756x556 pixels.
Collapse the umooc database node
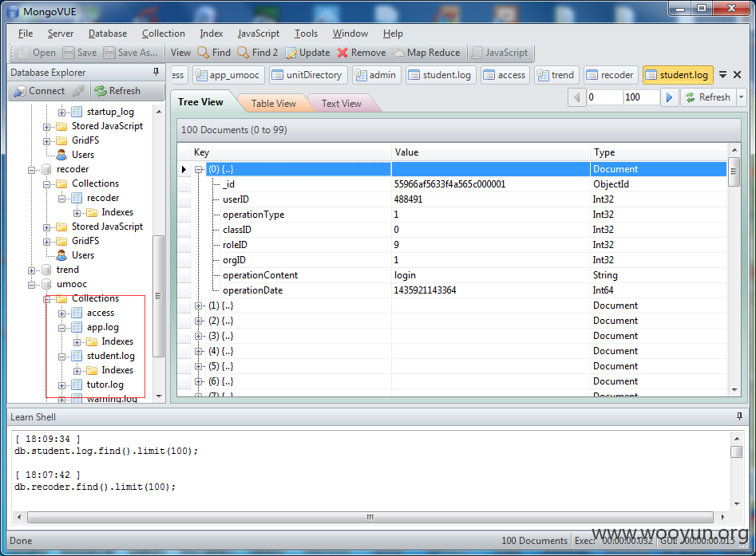[31, 285]
